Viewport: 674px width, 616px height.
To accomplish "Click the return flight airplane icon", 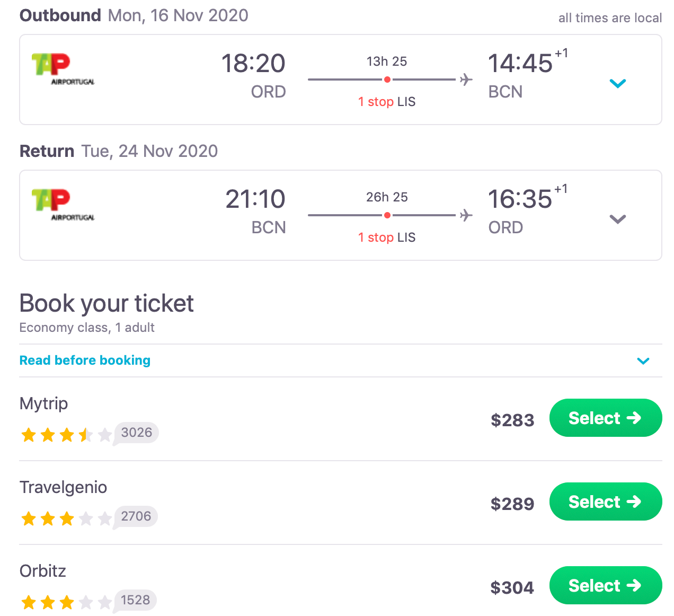I will tap(466, 215).
